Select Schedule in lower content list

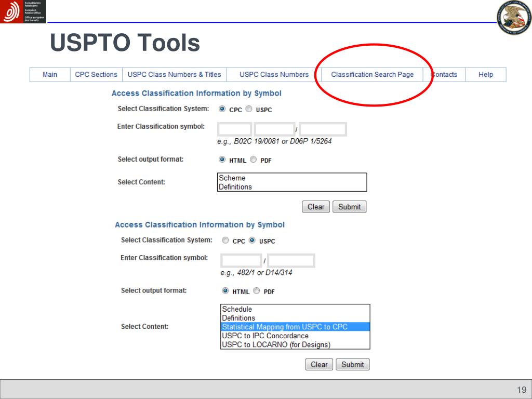[295, 309]
